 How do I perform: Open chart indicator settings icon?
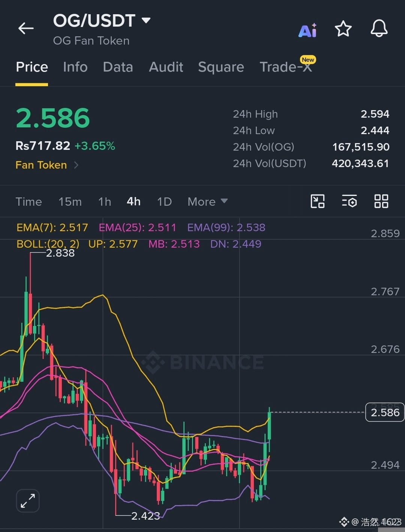pyautogui.click(x=349, y=201)
